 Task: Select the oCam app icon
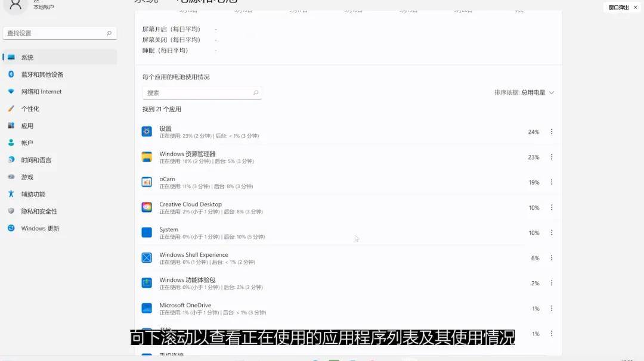(147, 182)
